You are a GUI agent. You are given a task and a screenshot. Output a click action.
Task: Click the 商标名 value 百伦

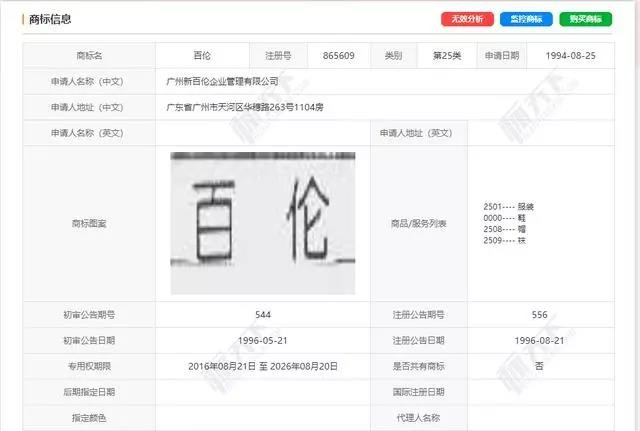pos(201,56)
